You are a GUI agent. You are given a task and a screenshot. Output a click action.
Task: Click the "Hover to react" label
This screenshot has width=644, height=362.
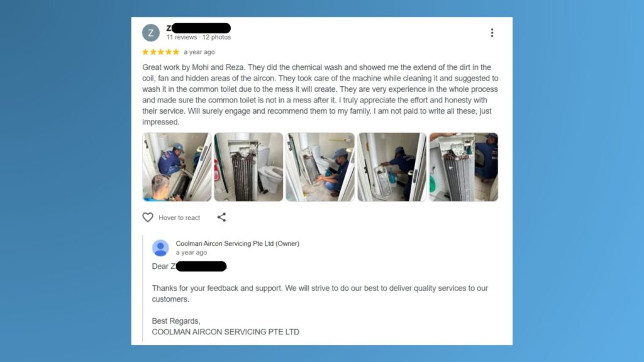click(x=179, y=218)
